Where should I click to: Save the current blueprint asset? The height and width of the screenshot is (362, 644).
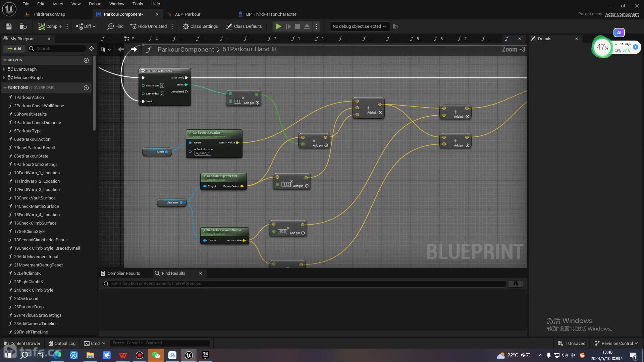[9, 26]
